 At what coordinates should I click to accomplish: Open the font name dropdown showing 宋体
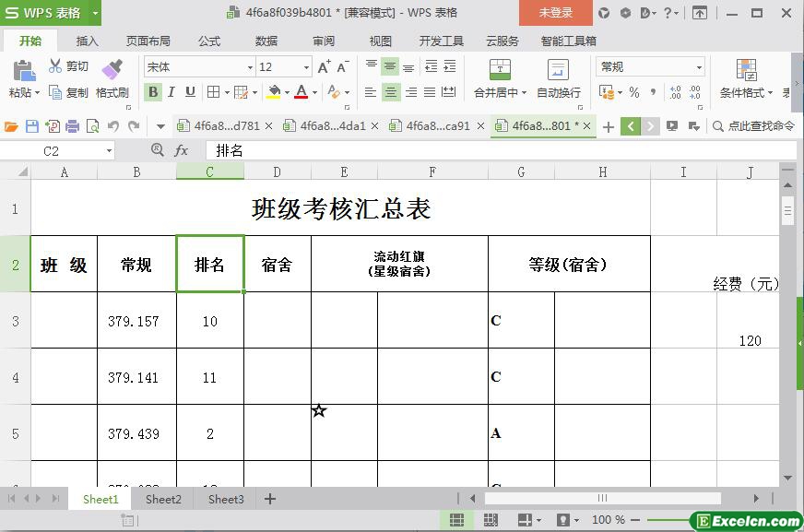coord(249,67)
